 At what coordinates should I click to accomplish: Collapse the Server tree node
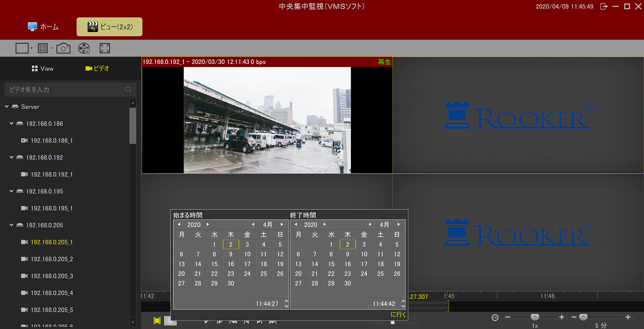pos(7,107)
